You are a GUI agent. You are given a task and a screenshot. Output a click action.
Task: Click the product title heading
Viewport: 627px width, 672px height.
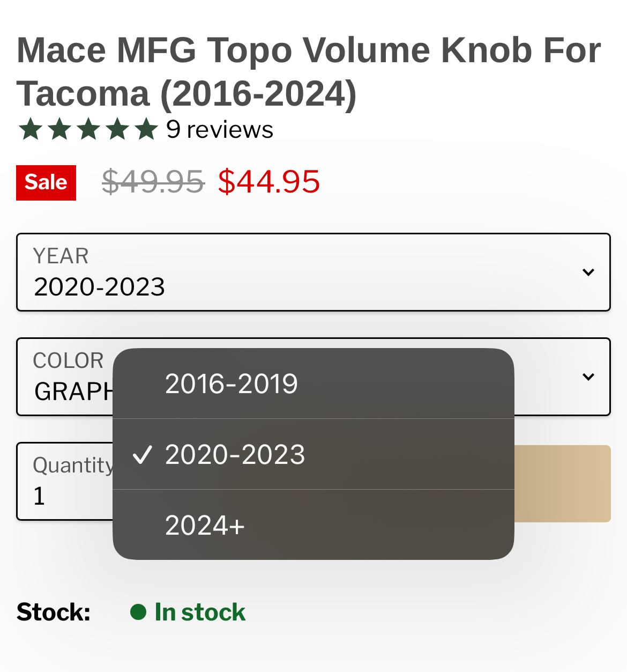click(309, 72)
